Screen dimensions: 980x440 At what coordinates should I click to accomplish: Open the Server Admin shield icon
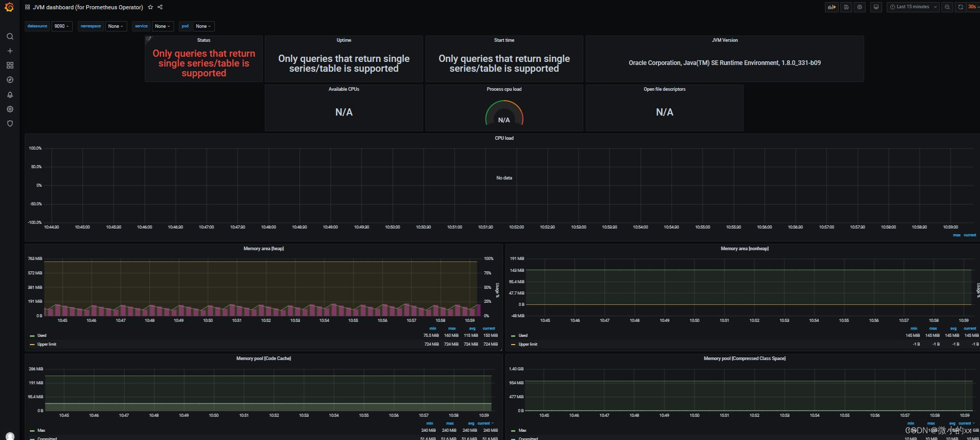[x=10, y=124]
